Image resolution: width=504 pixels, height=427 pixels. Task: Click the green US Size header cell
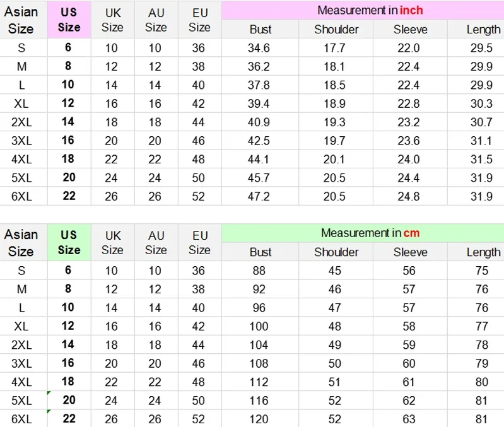(69, 242)
